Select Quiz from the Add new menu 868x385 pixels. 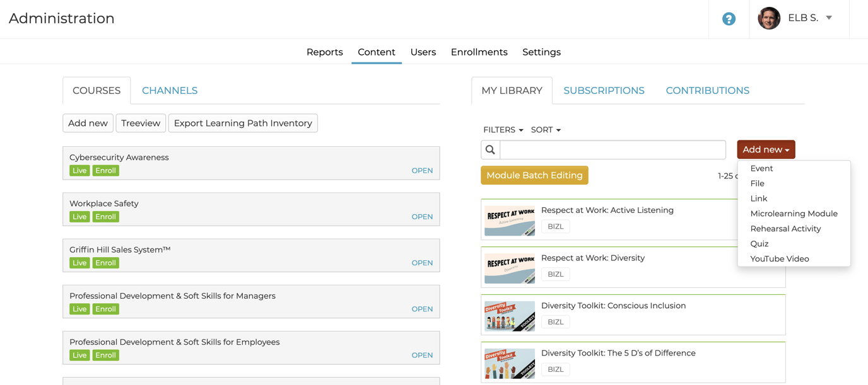(759, 243)
